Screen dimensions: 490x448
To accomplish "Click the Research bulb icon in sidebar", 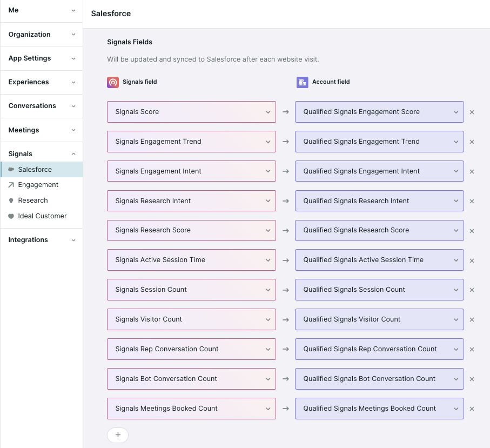I will (11, 200).
